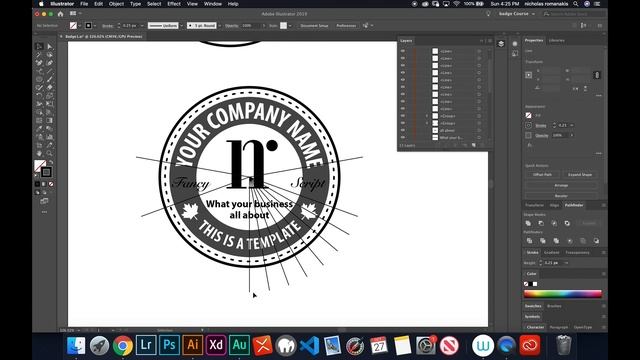Image resolution: width=640 pixels, height=360 pixels.
Task: Select the Column Graph tool
Action: click(x=50, y=137)
